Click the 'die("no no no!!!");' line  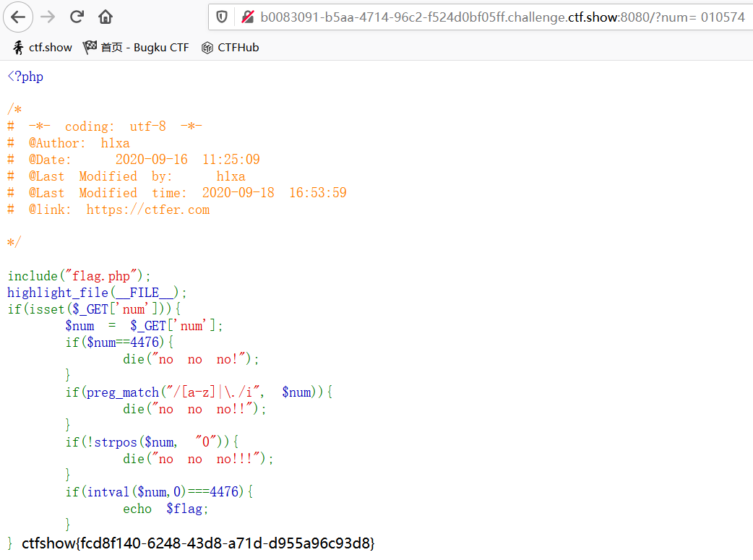(x=198, y=459)
